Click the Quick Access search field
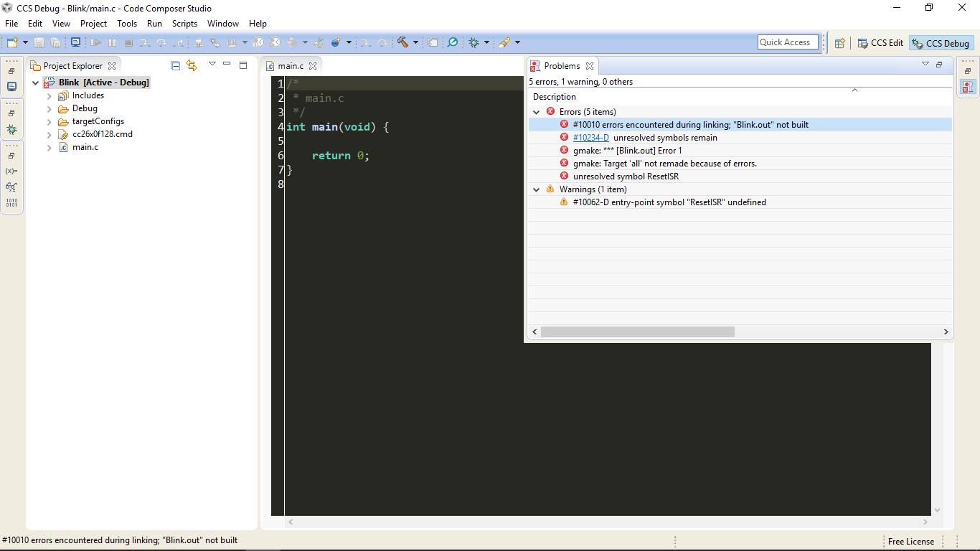The width and height of the screenshot is (980, 551). coord(788,42)
